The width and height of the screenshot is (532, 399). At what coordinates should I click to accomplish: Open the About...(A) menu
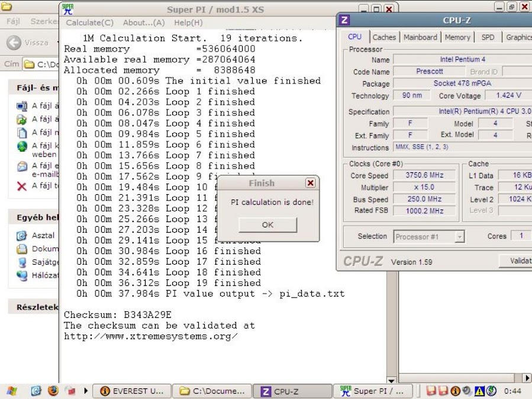pos(144,22)
